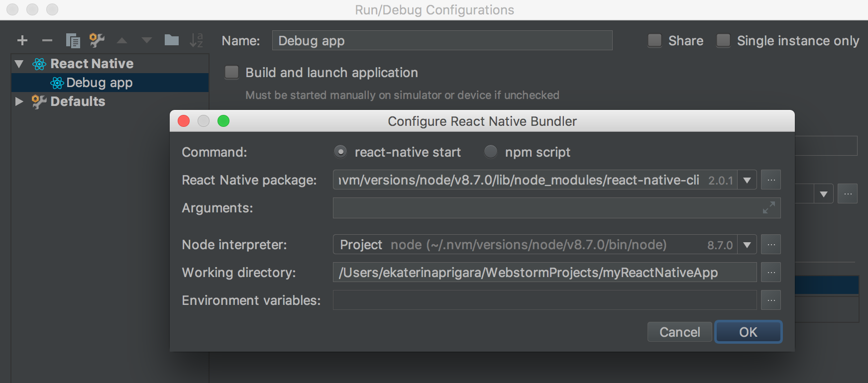Image resolution: width=868 pixels, height=383 pixels.
Task: Remove configuration with the minus icon
Action: coord(47,41)
